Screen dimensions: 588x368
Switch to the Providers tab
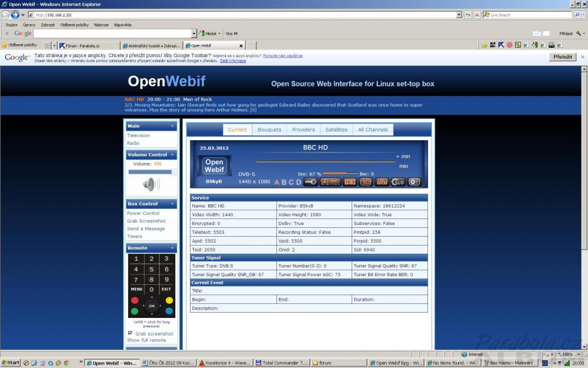pyautogui.click(x=303, y=130)
